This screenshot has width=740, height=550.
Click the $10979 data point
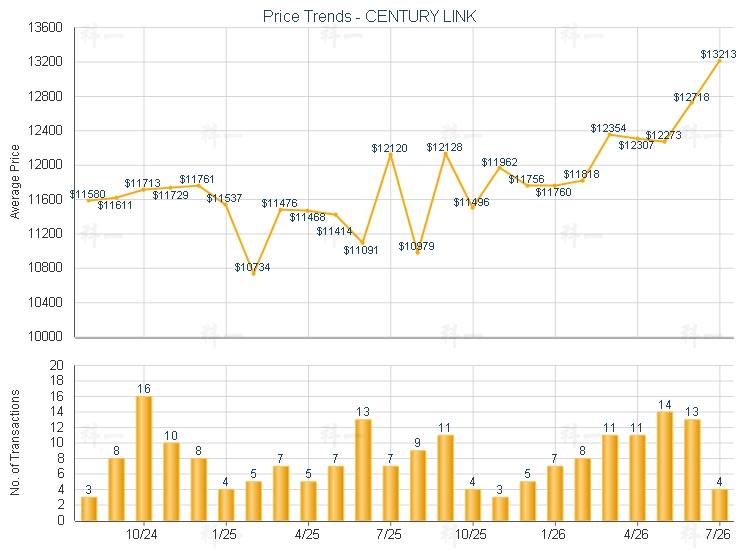point(418,253)
